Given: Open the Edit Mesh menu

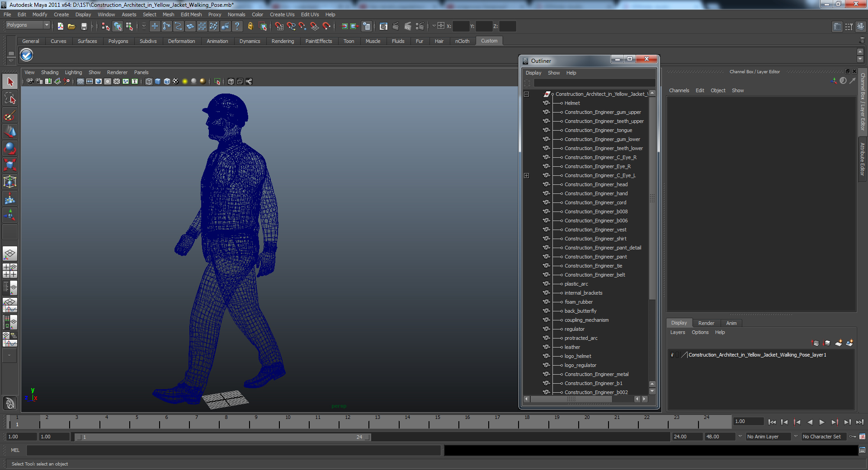Looking at the screenshot, I should (191, 14).
